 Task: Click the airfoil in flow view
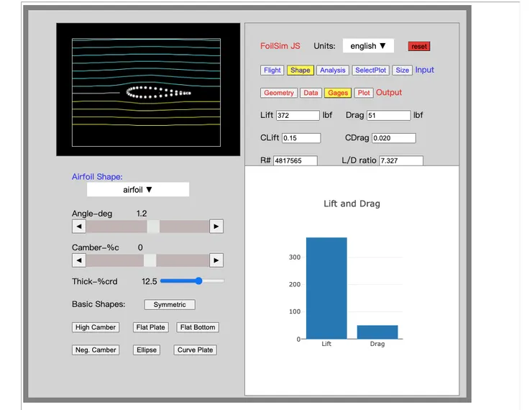click(x=158, y=92)
